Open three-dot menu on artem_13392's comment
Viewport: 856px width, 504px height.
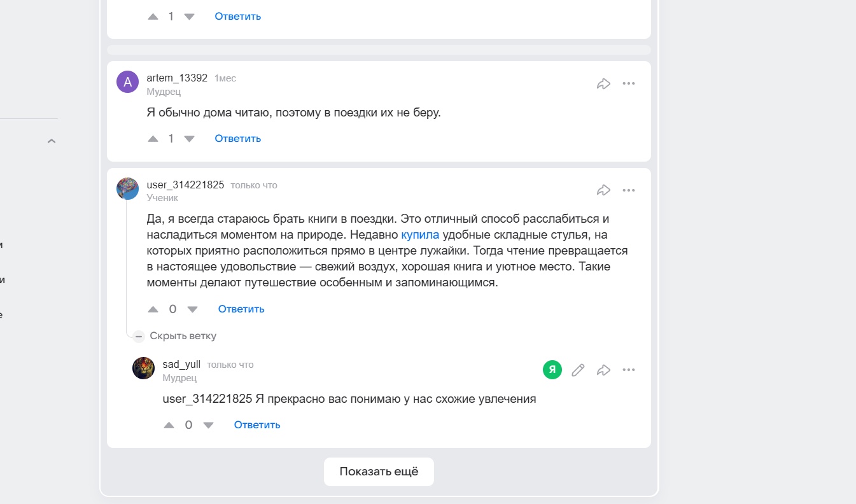[629, 83]
